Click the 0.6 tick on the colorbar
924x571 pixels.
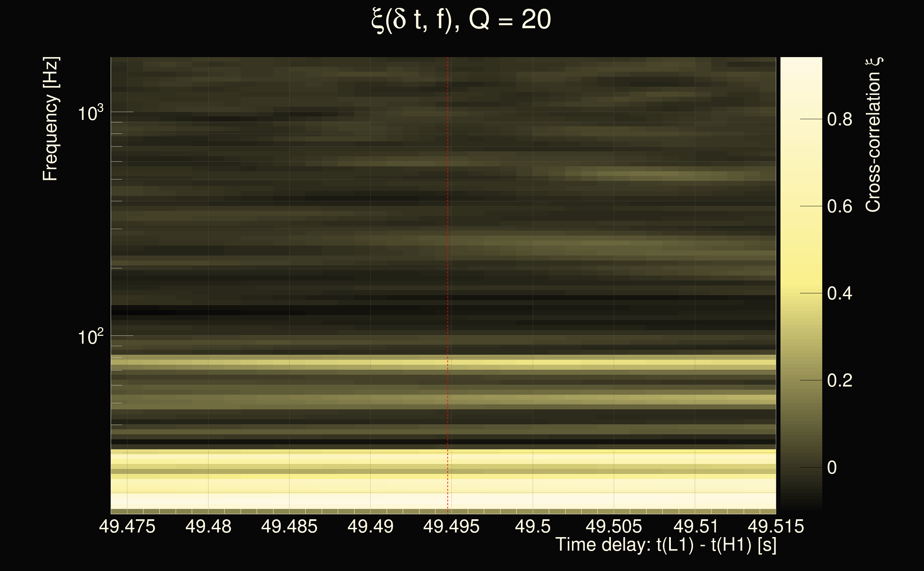839,207
